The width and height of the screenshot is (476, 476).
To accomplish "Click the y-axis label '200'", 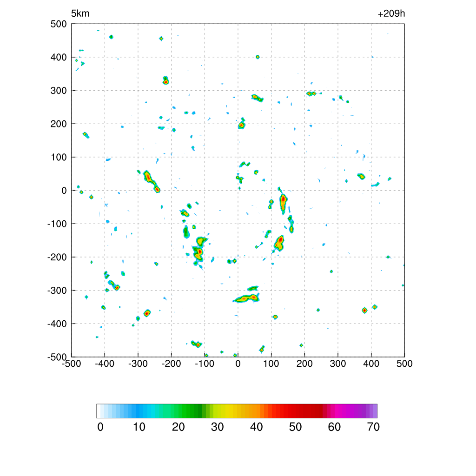I will 59,124.
